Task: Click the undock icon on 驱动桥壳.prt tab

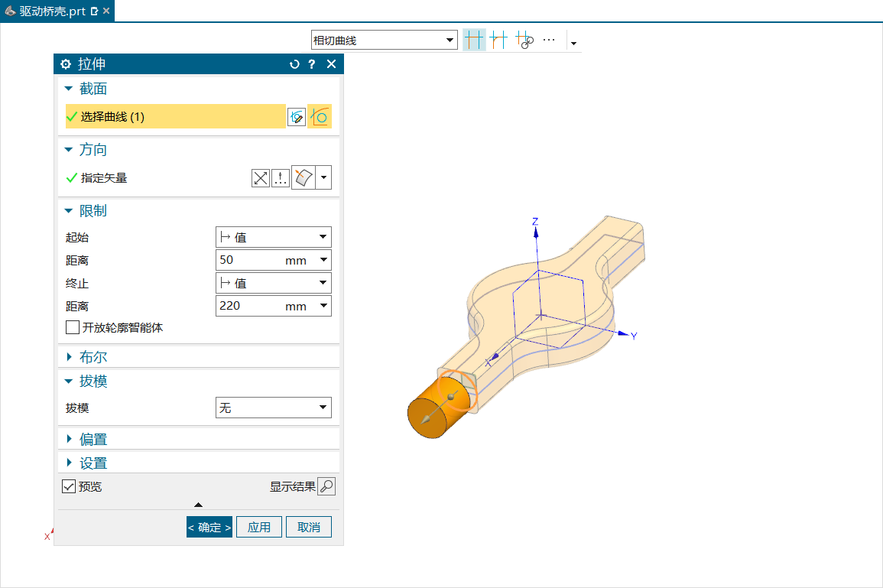Action: pyautogui.click(x=94, y=11)
